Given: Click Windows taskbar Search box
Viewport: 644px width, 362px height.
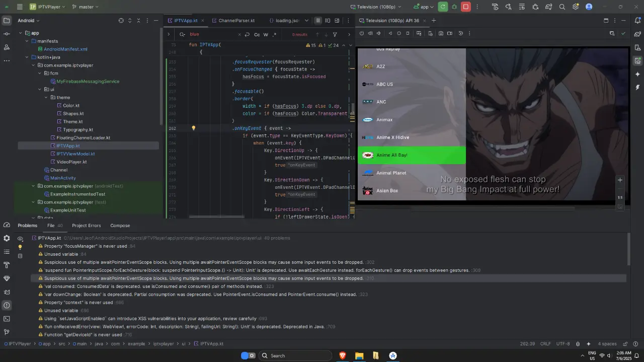Looking at the screenshot, I should pos(295,355).
